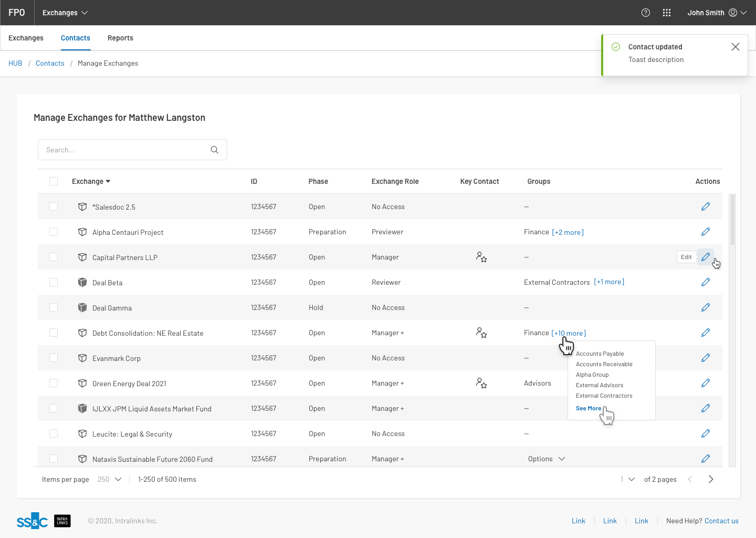Image resolution: width=756 pixels, height=538 pixels.
Task: Check the Debt Consolidation row checkbox
Action: 54,333
